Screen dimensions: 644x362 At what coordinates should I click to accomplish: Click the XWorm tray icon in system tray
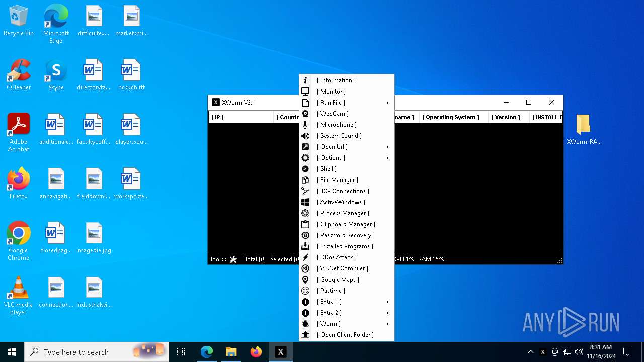pos(542,352)
